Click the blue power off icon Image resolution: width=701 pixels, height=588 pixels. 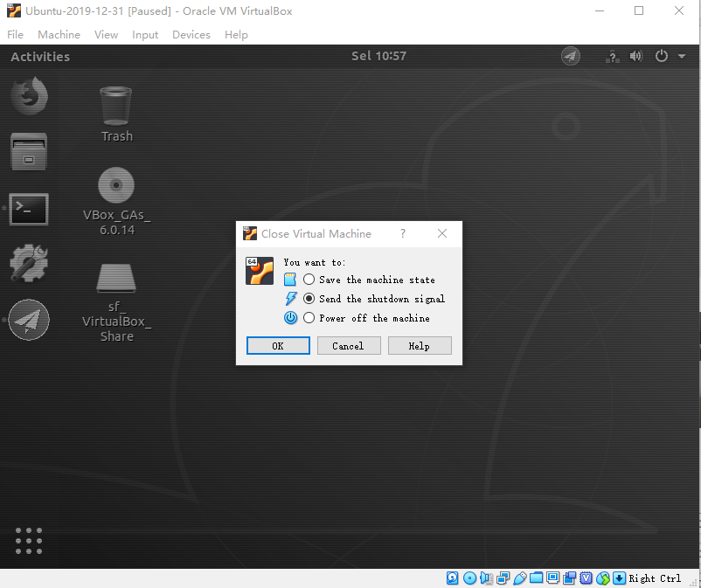coord(290,318)
